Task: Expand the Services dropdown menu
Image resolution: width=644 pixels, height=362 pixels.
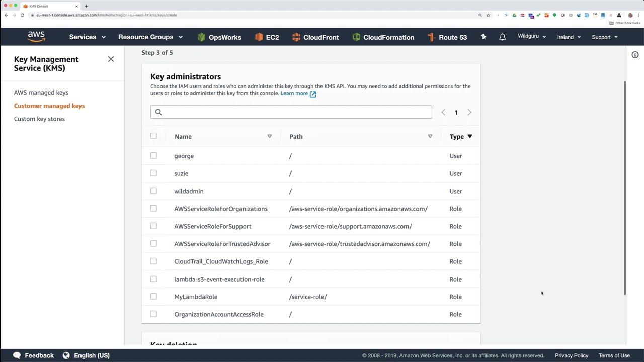Action: [x=87, y=37]
